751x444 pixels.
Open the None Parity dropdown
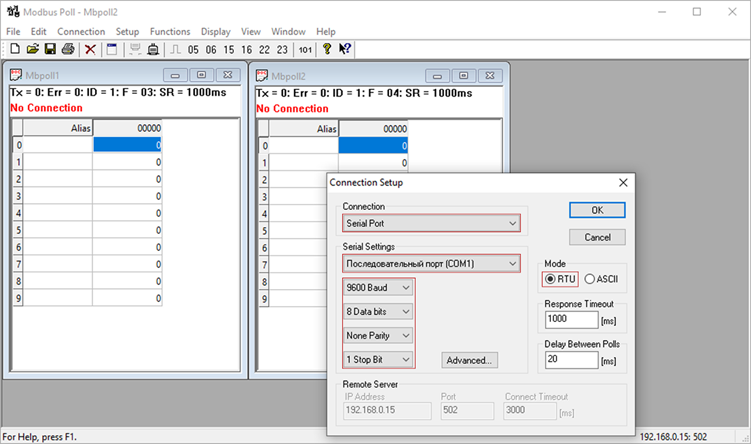pos(378,335)
